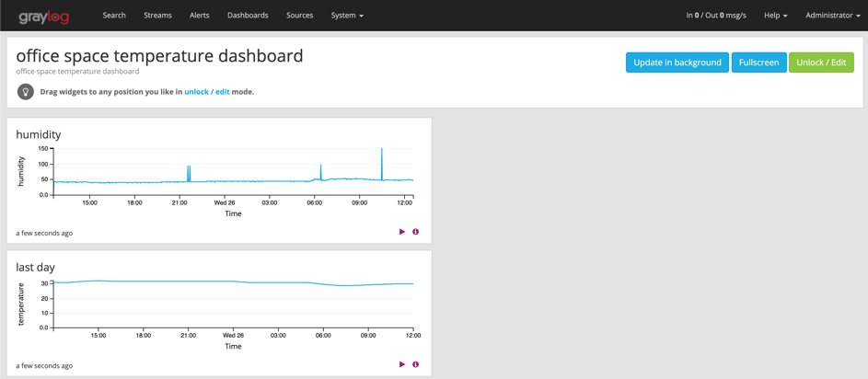868x379 pixels.
Task: Click the last day widget's 'a few seconds ago' text
Action: click(x=44, y=366)
